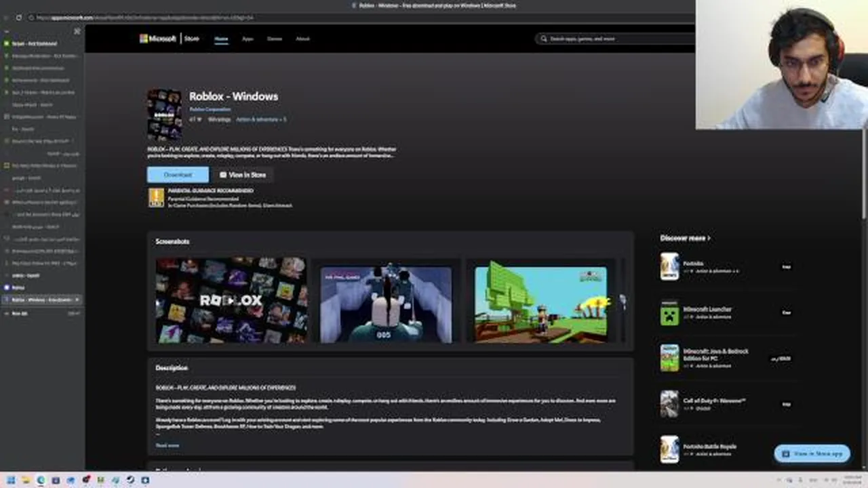Open the Home tab in Store header
This screenshot has height=488, width=868.
tap(221, 39)
